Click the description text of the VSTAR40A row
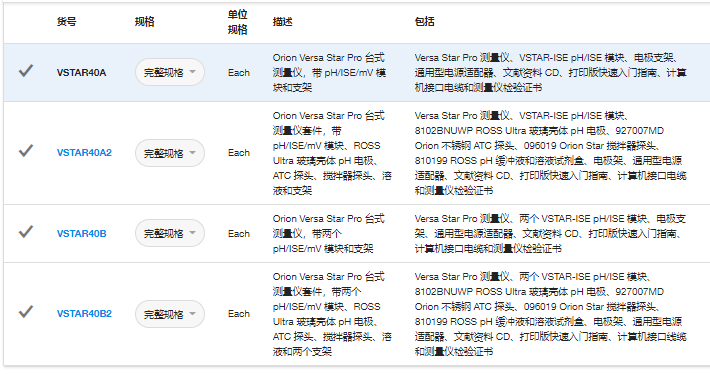This screenshot has height=374, width=710. click(329, 72)
